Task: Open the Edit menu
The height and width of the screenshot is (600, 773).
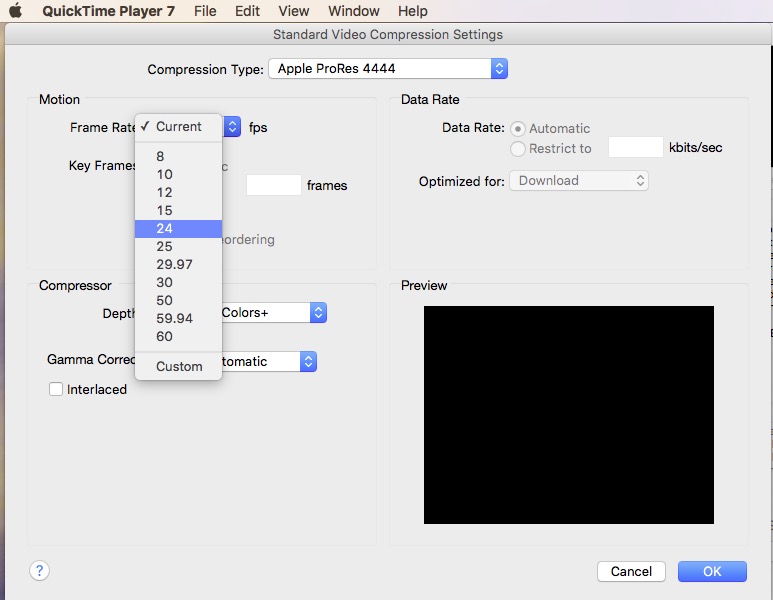Action: 247,11
